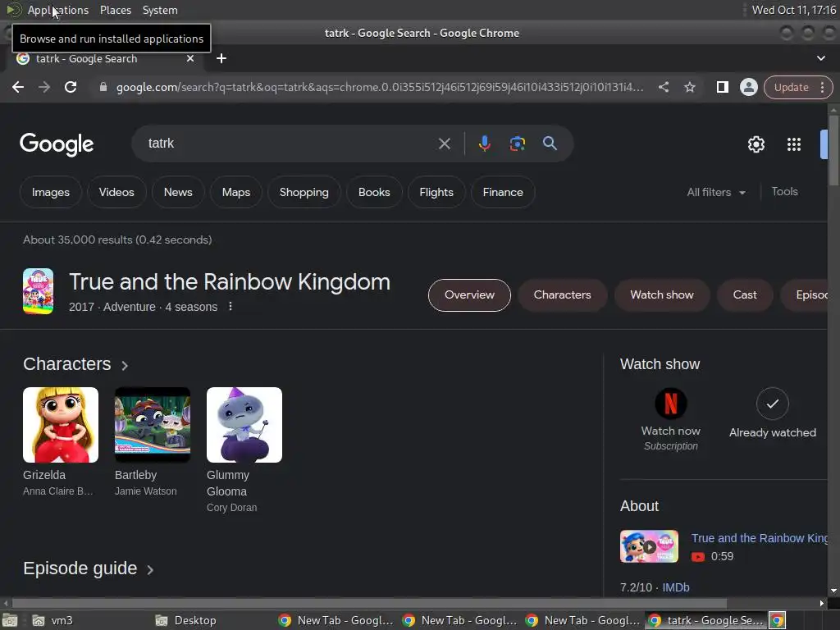Filter results by Videos
This screenshot has width=840, height=630.
(x=116, y=192)
